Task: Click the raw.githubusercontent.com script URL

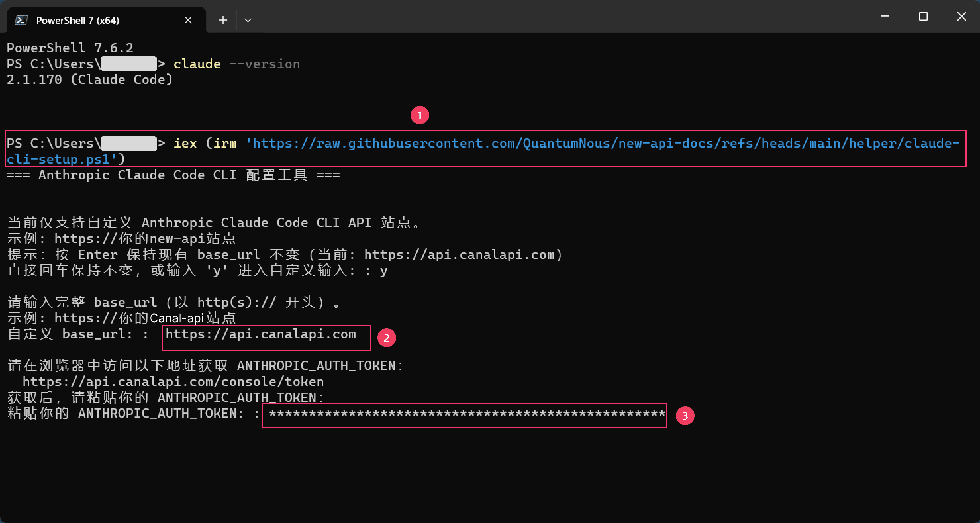Action: coord(483,151)
